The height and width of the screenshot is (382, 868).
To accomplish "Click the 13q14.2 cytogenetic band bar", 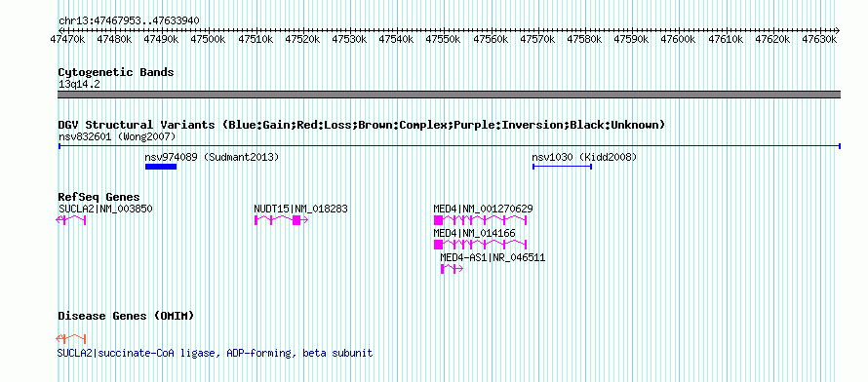I will tap(450, 95).
